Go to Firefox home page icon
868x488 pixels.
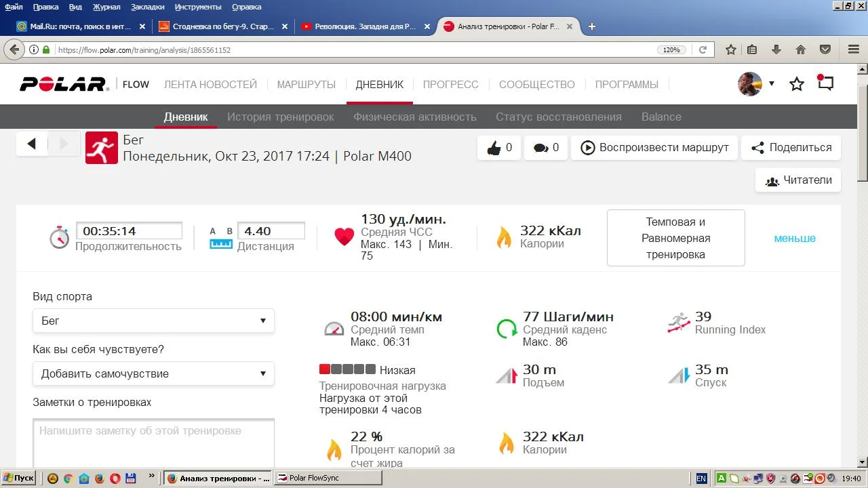tap(801, 49)
